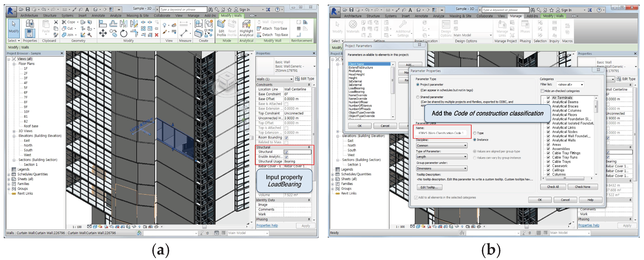The image size is (644, 260).
Task: Toggle Room Bounding checkbox in left Properties
Action: click(x=286, y=137)
